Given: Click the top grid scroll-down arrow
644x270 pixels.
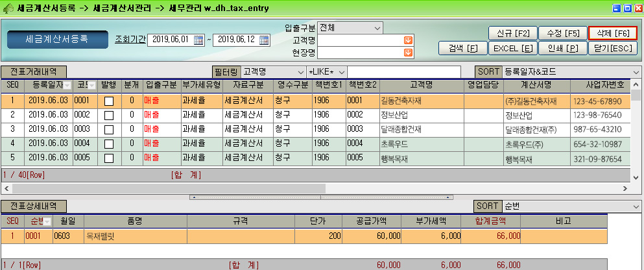Looking at the screenshot, I should [636, 178].
